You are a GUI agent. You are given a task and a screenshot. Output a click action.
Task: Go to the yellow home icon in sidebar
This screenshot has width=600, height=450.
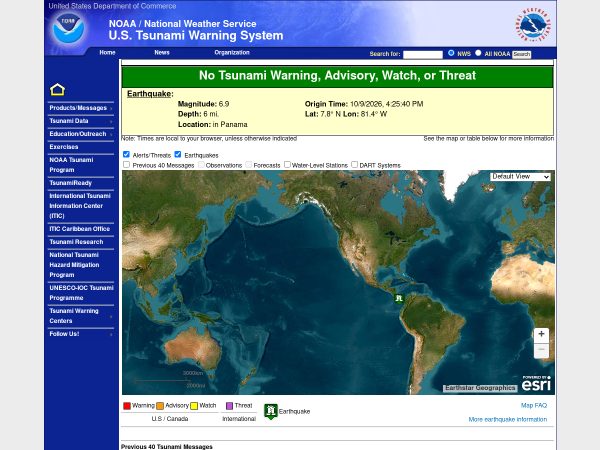click(57, 90)
